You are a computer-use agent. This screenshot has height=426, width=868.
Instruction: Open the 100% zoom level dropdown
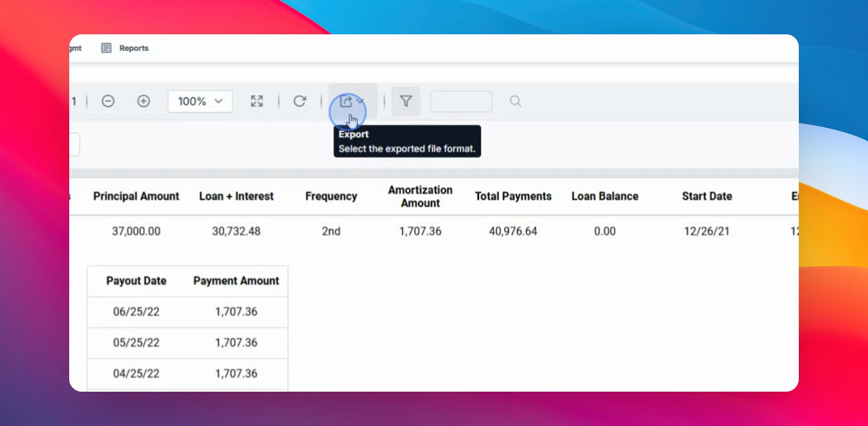pyautogui.click(x=200, y=101)
